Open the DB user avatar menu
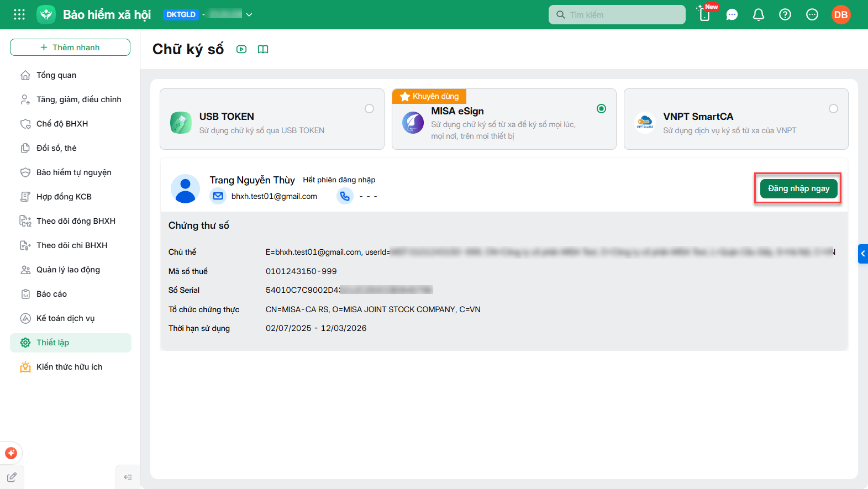The image size is (868, 489). tap(841, 15)
